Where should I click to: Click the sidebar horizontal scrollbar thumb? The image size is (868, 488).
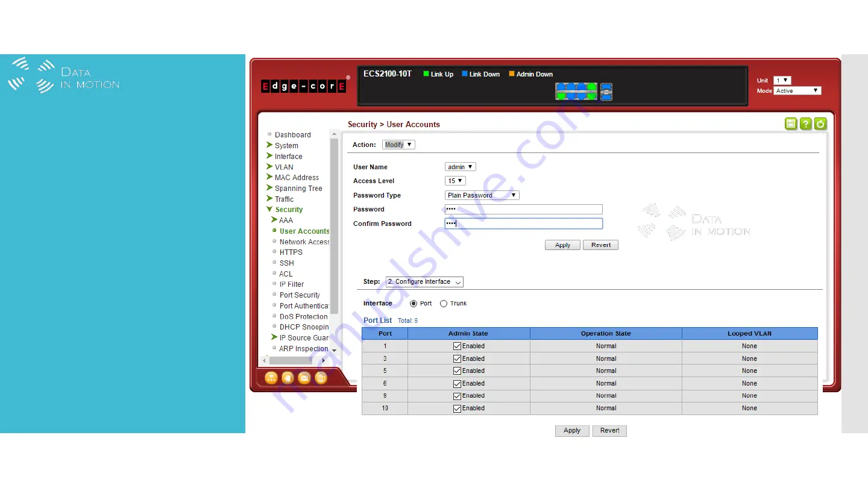tap(291, 360)
